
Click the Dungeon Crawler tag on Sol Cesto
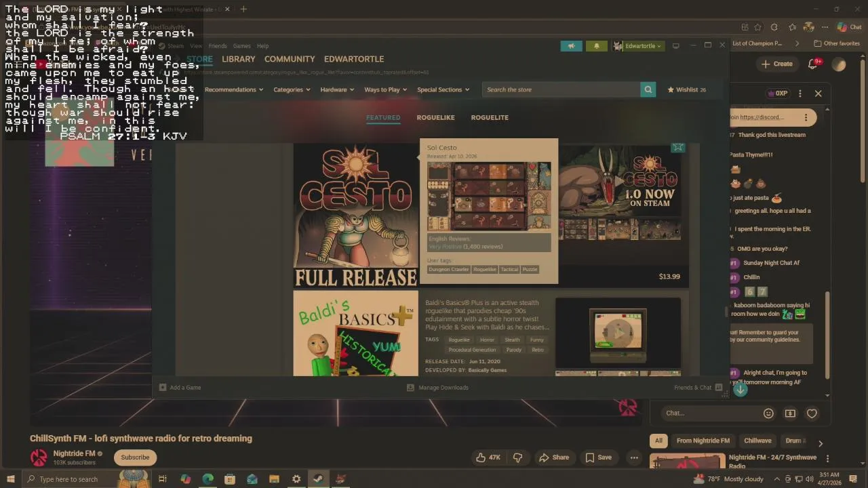(448, 269)
